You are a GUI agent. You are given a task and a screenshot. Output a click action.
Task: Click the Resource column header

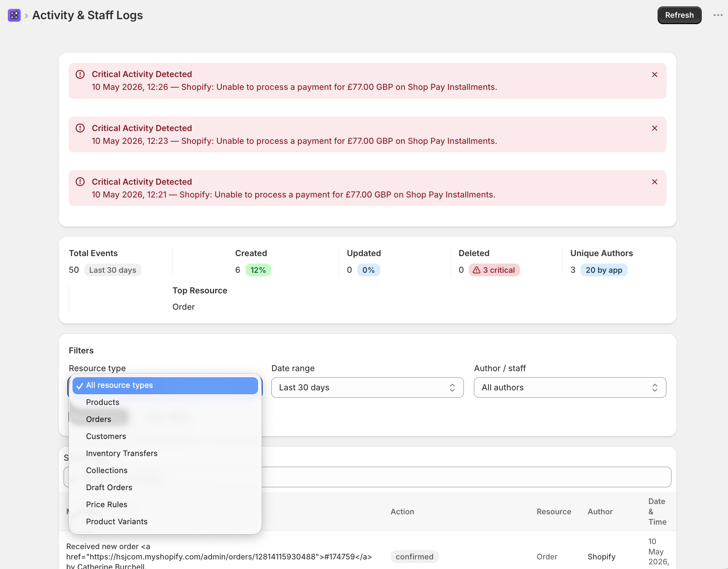click(x=554, y=512)
